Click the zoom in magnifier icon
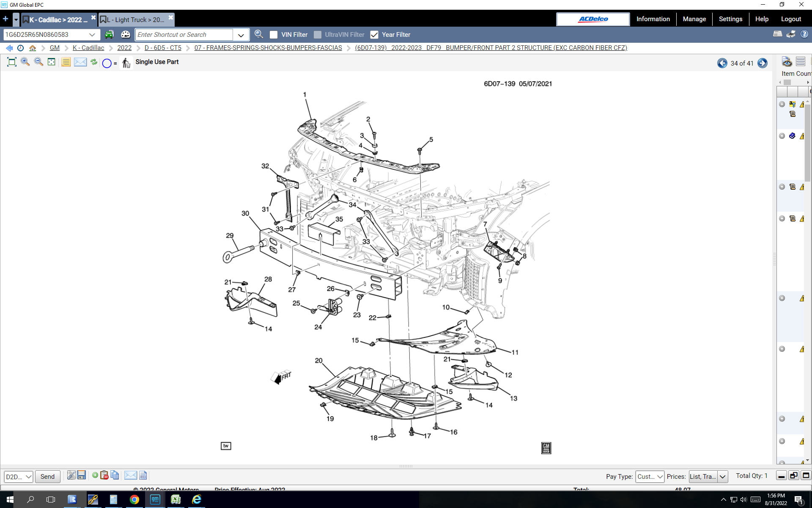The width and height of the screenshot is (812, 508). (x=25, y=62)
